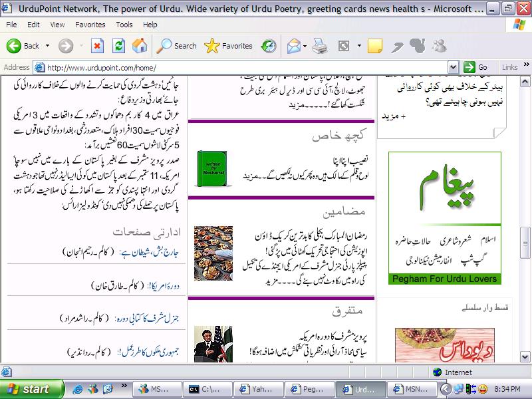Refresh the current page
The height and width of the screenshot is (399, 532).
pos(119,46)
